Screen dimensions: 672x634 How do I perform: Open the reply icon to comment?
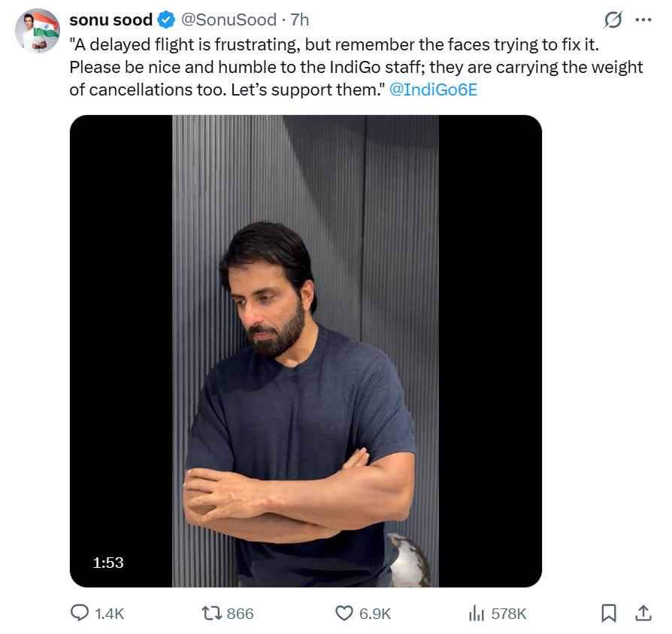coord(80,613)
